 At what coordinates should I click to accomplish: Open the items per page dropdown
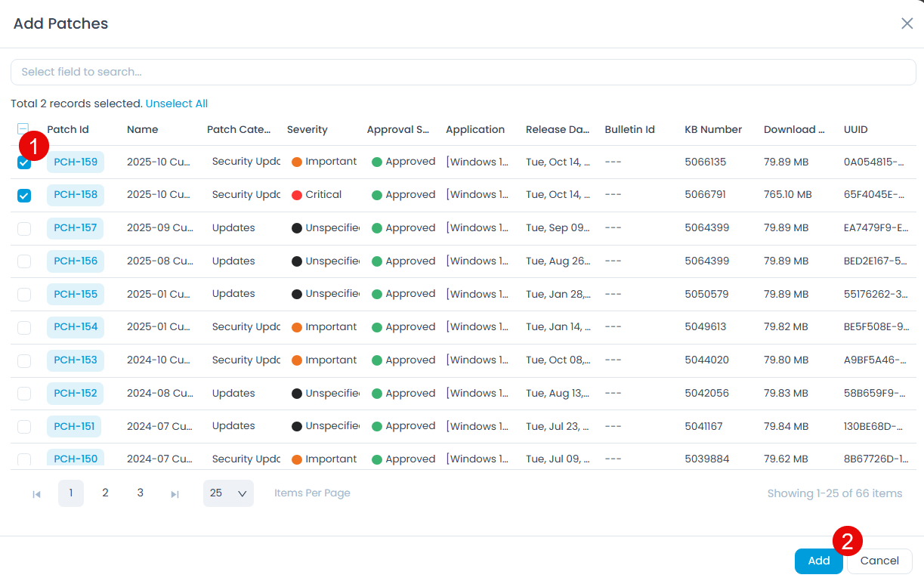click(228, 493)
